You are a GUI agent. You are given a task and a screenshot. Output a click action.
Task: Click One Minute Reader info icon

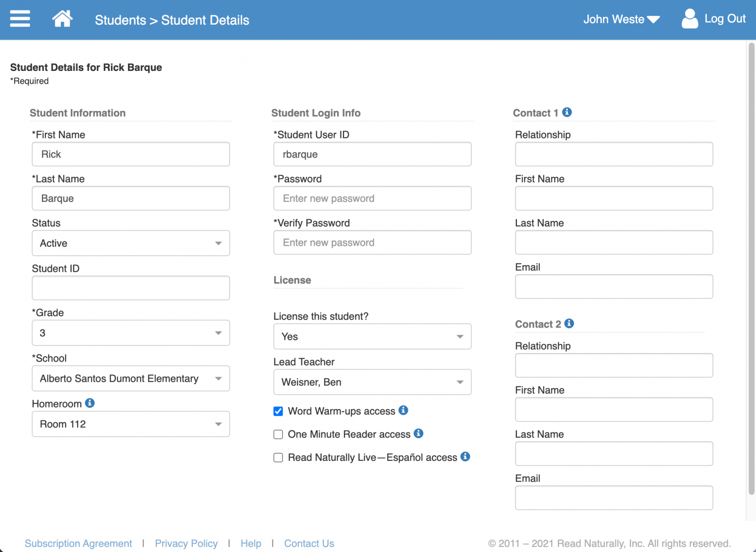(418, 433)
